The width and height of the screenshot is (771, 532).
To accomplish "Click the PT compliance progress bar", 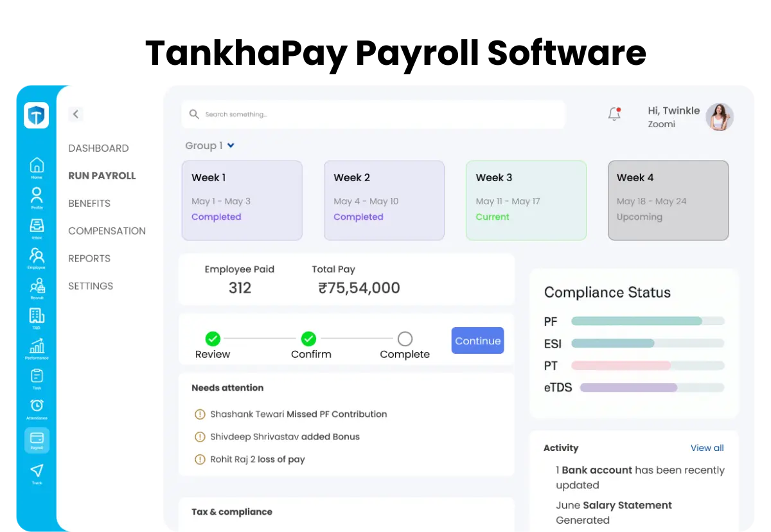I will click(648, 366).
